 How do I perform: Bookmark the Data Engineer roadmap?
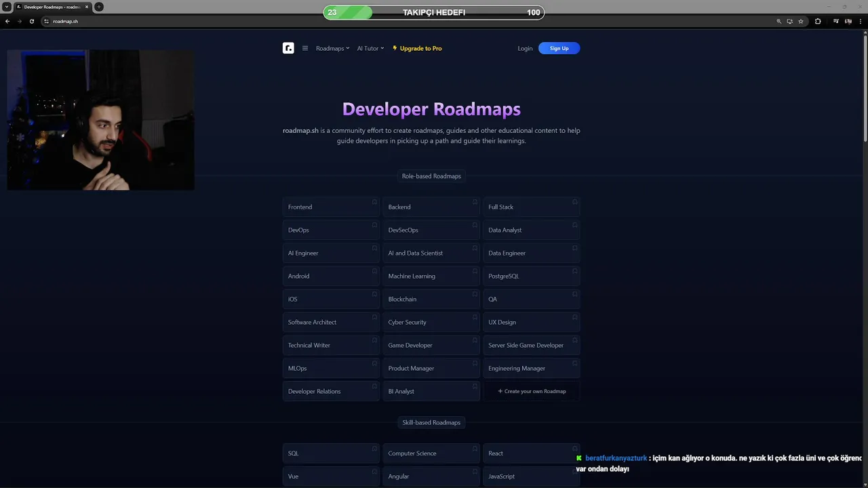pyautogui.click(x=575, y=248)
